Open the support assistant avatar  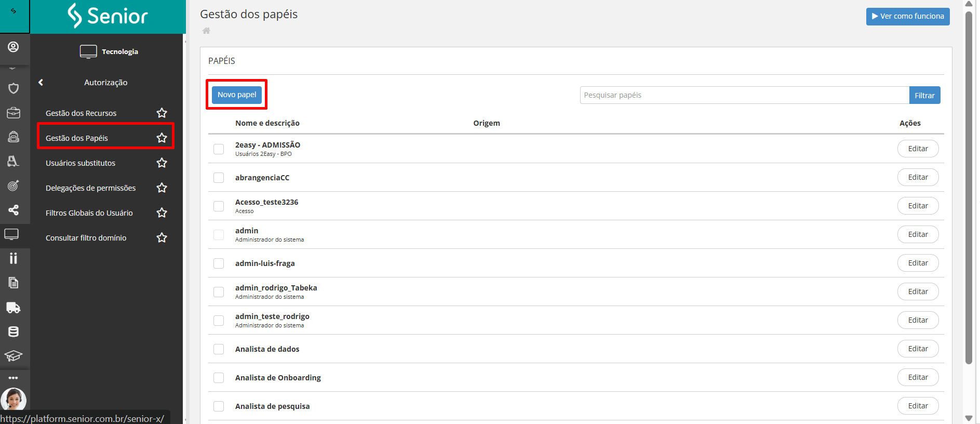pyautogui.click(x=14, y=400)
